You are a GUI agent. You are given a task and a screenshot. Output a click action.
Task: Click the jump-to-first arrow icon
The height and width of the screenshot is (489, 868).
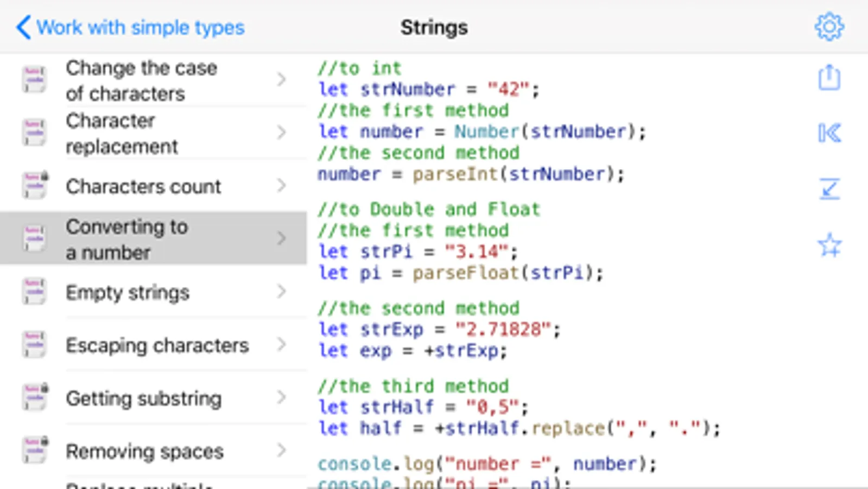click(829, 133)
